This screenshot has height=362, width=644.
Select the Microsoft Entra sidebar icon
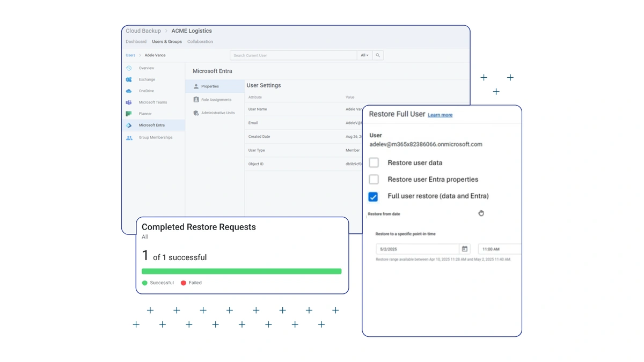(x=129, y=125)
